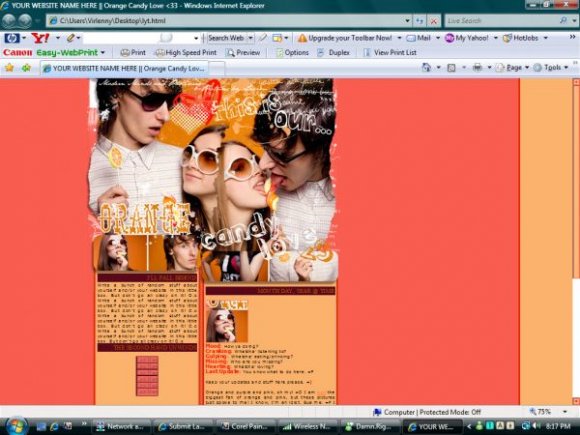Click the pink button stack in the left sidebar
The image size is (580, 435).
tap(147, 376)
